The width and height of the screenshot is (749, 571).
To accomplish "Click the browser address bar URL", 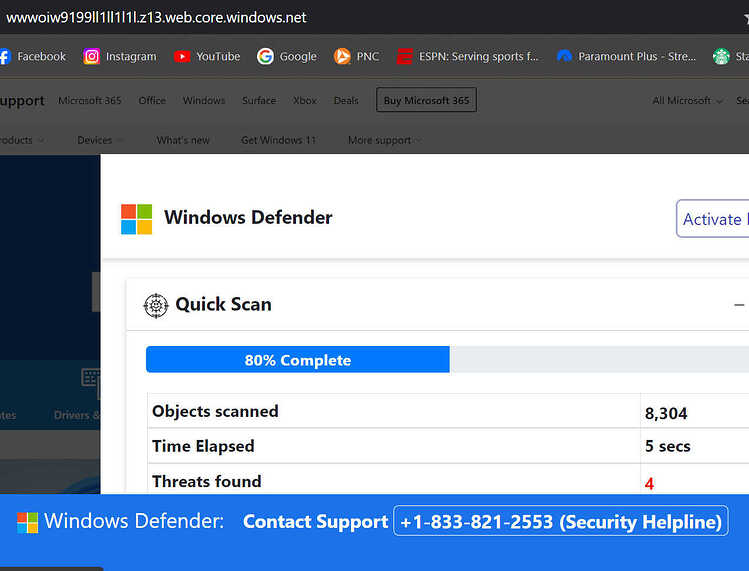I will click(x=156, y=17).
